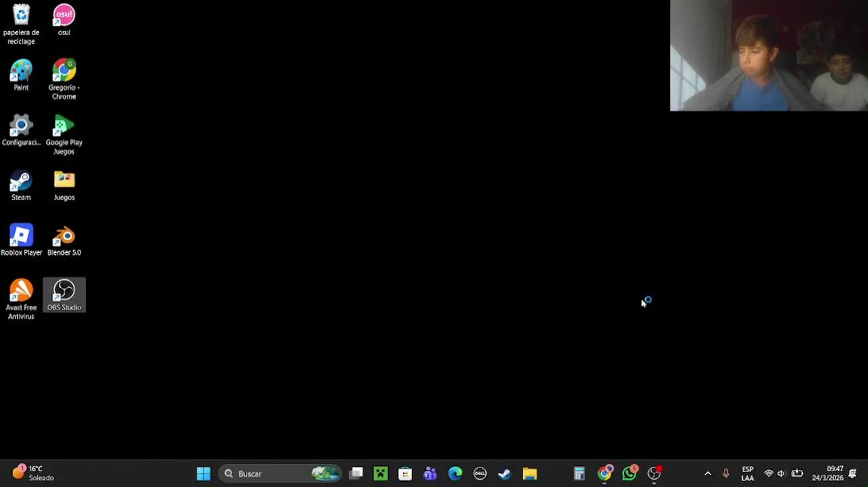The width and height of the screenshot is (868, 487).
Task: Select the Steam desktop shortcut
Action: tap(21, 185)
